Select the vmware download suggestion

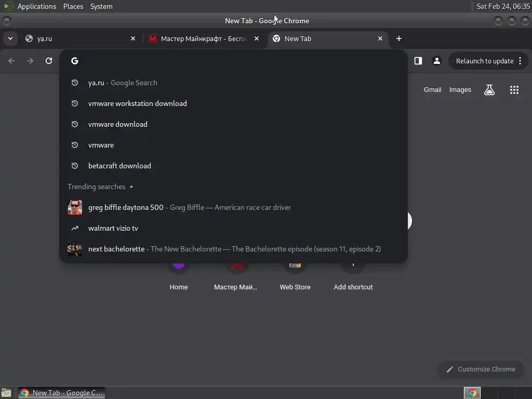pyautogui.click(x=233, y=124)
